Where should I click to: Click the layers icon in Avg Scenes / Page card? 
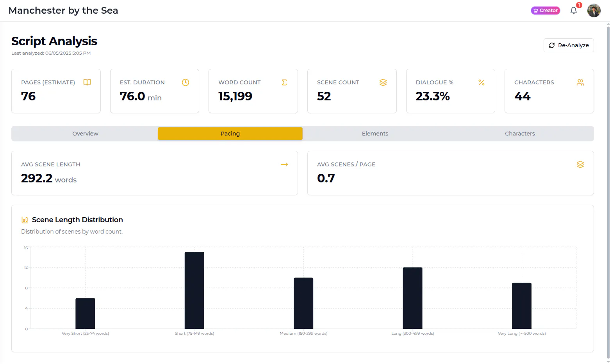580,164
